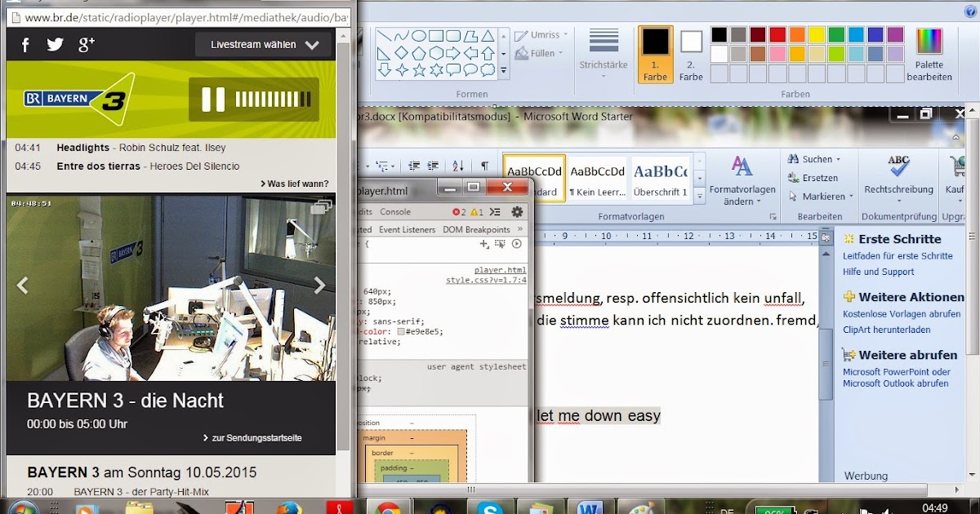The image size is (980, 514).
Task: Open Leitfaden für erste Schritte link
Action: (x=898, y=256)
